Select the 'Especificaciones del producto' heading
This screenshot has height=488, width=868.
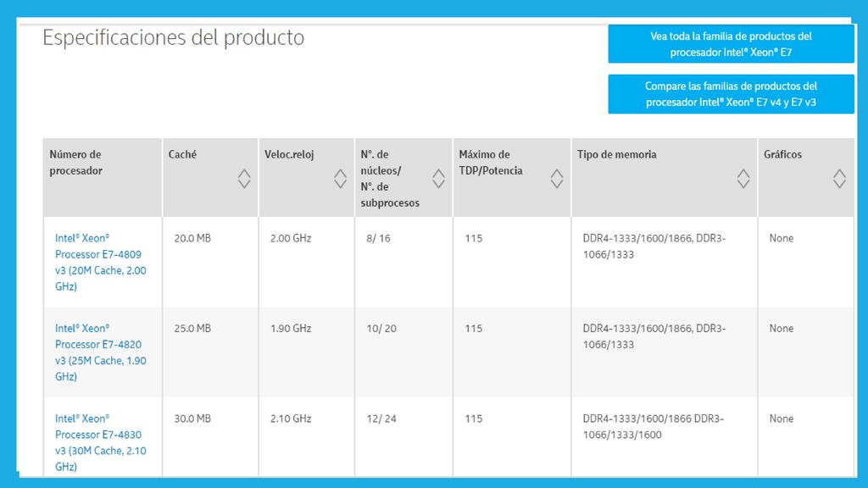[173, 37]
